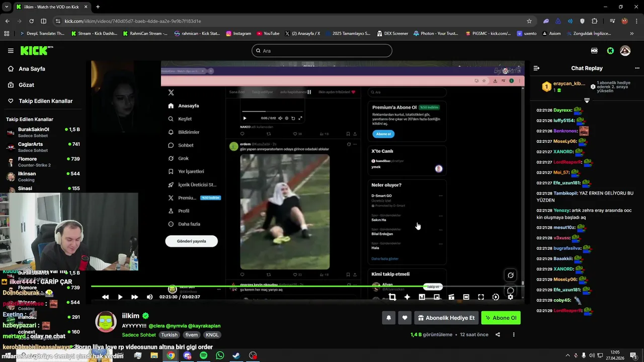The image size is (644, 362).
Task: Open WhatsApp from the taskbar
Action: (x=220, y=355)
